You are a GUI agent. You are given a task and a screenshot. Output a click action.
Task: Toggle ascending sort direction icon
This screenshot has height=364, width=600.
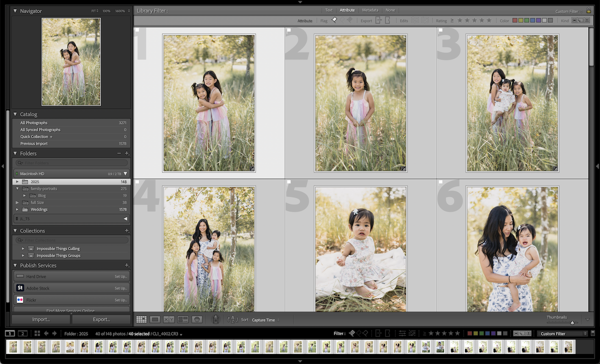click(x=232, y=320)
